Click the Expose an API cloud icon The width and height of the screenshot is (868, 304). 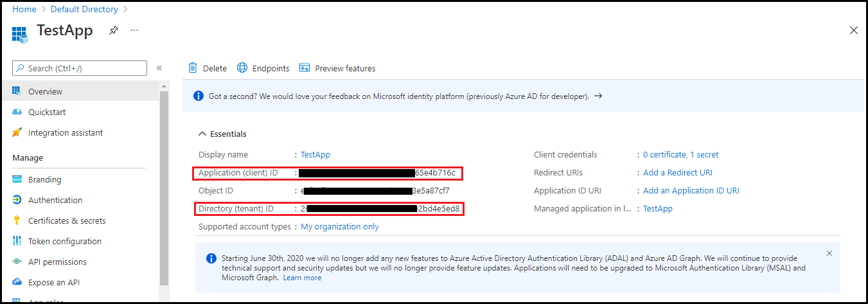[17, 282]
